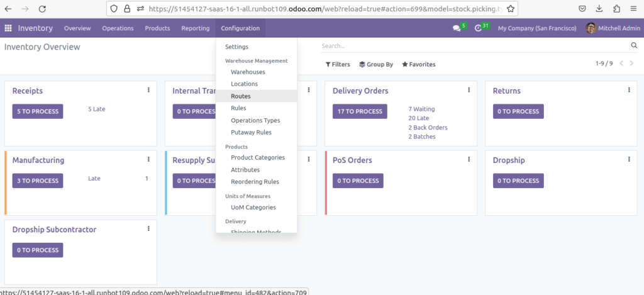Save the page to Pocket
This screenshot has height=295, width=644.
coord(582,9)
